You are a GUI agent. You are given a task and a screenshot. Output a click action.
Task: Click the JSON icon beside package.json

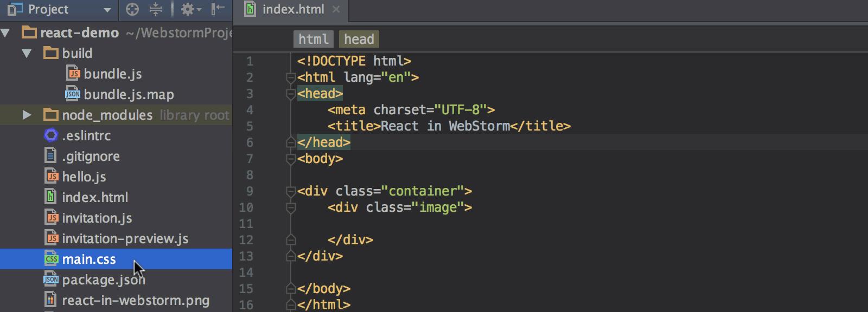[x=51, y=279]
